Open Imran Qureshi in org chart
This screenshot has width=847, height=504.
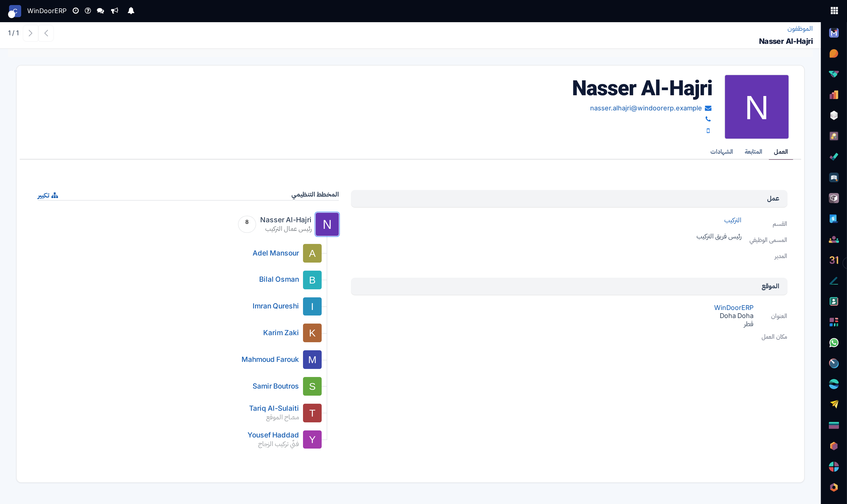click(276, 306)
